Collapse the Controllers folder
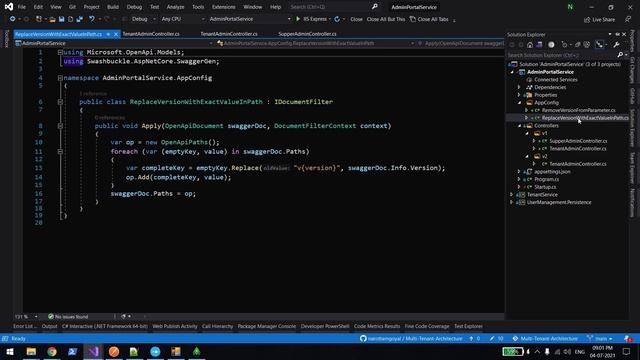 pyautogui.click(x=520, y=126)
